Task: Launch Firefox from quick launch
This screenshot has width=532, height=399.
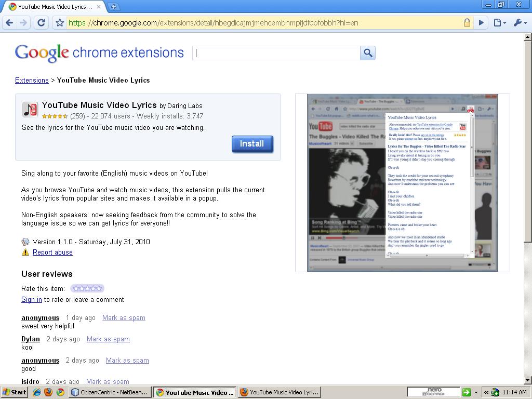Action: click(x=48, y=392)
